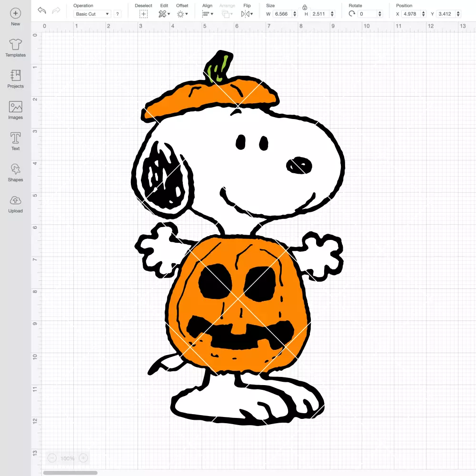
Task: Open the Projects panel
Action: (x=16, y=79)
